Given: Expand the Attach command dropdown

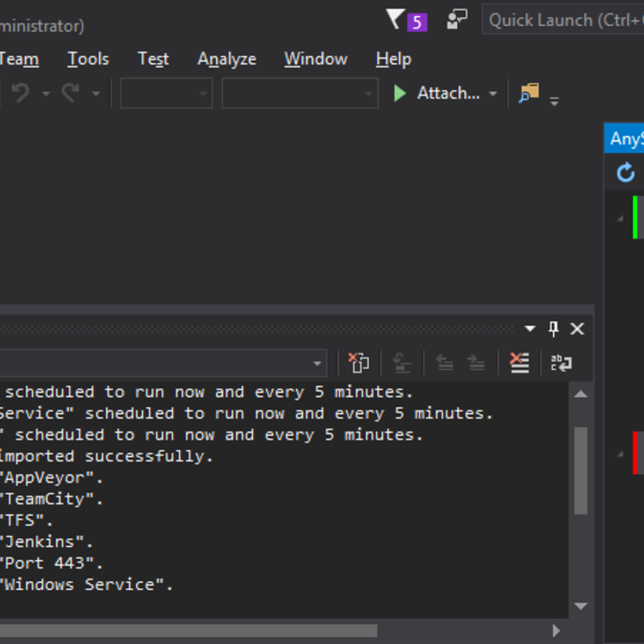Looking at the screenshot, I should point(494,93).
